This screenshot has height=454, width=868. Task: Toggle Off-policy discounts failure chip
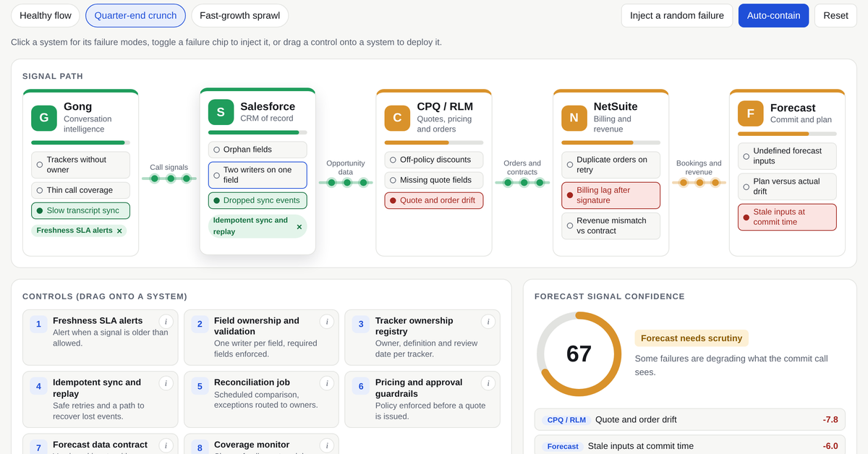[x=433, y=160]
